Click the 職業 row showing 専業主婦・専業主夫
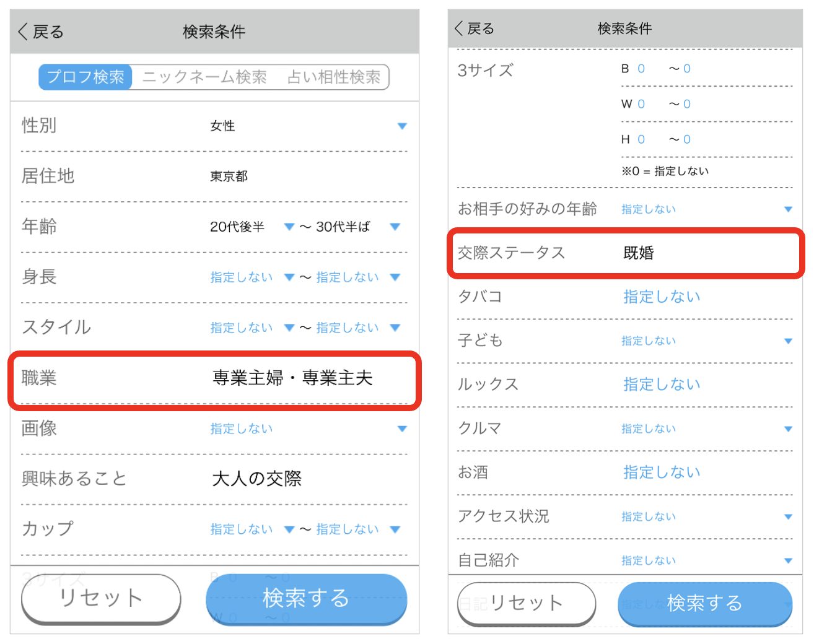814x644 pixels. [214, 378]
